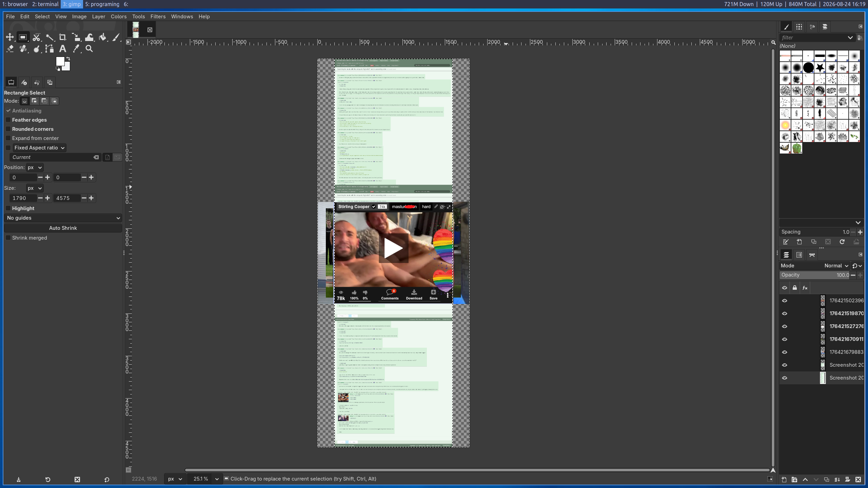Click the open image tab thumbnail

pyautogui.click(x=136, y=30)
